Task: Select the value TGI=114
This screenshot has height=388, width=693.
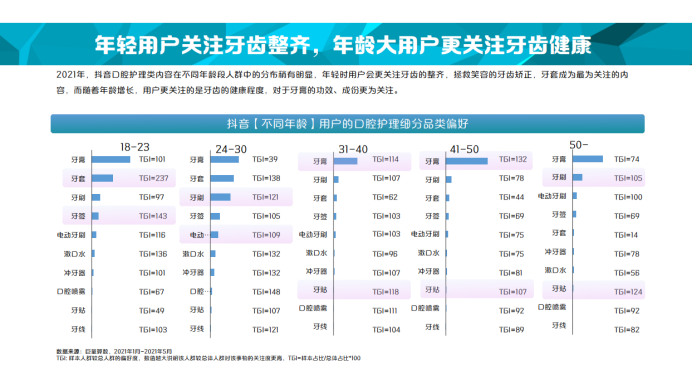Action: click(x=385, y=159)
